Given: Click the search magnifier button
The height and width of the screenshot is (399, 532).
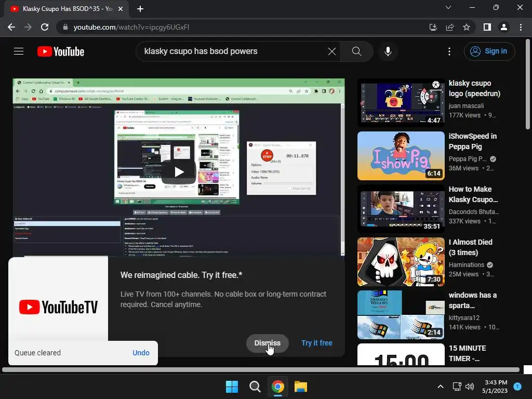Looking at the screenshot, I should tap(356, 51).
